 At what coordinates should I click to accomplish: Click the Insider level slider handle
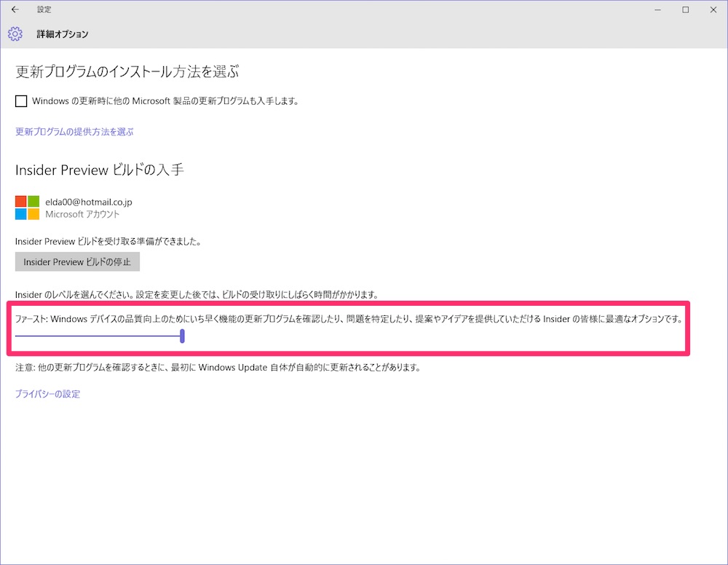click(x=183, y=336)
